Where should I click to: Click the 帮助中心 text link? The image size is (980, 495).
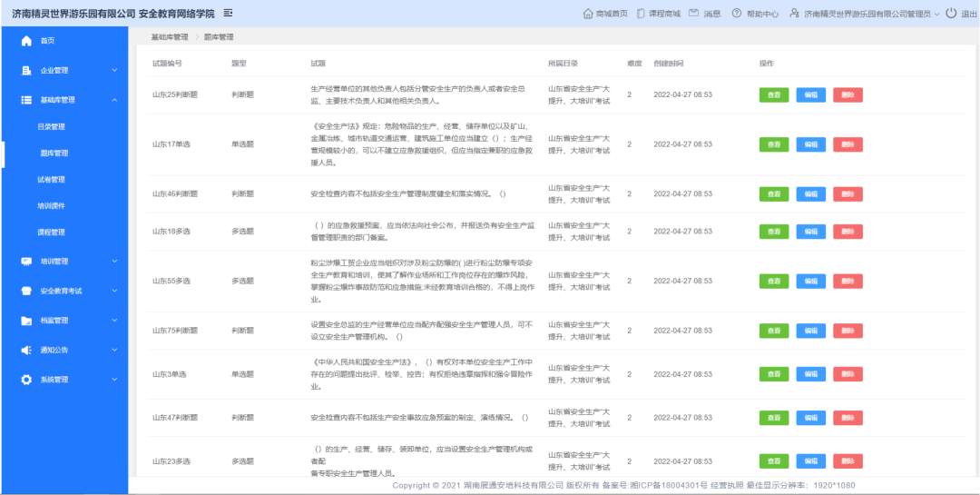762,14
